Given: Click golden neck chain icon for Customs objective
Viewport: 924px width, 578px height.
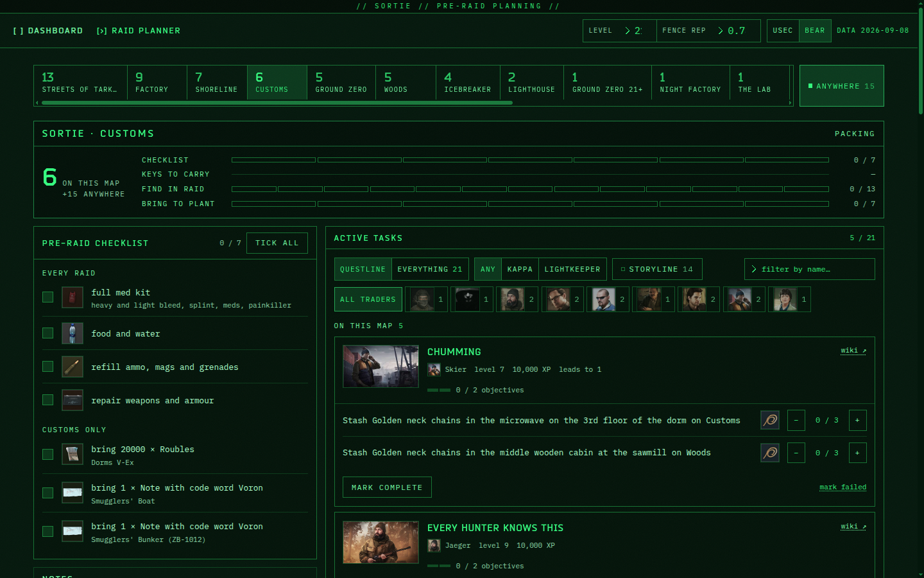Looking at the screenshot, I should (x=770, y=420).
